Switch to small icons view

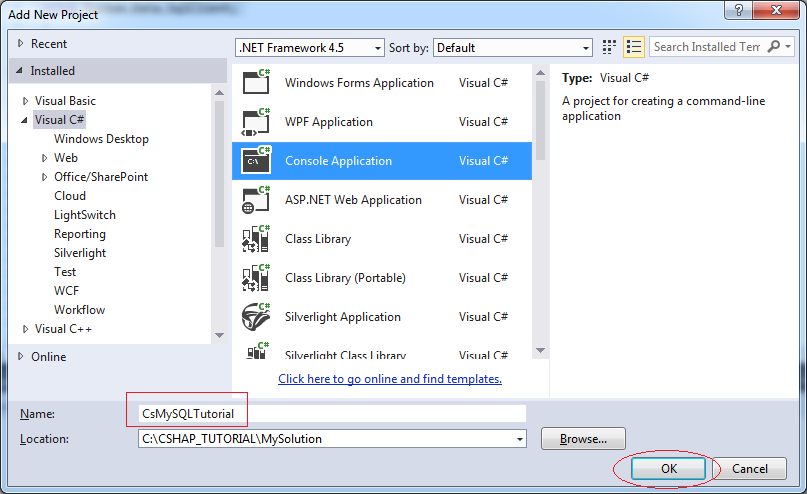[x=609, y=47]
